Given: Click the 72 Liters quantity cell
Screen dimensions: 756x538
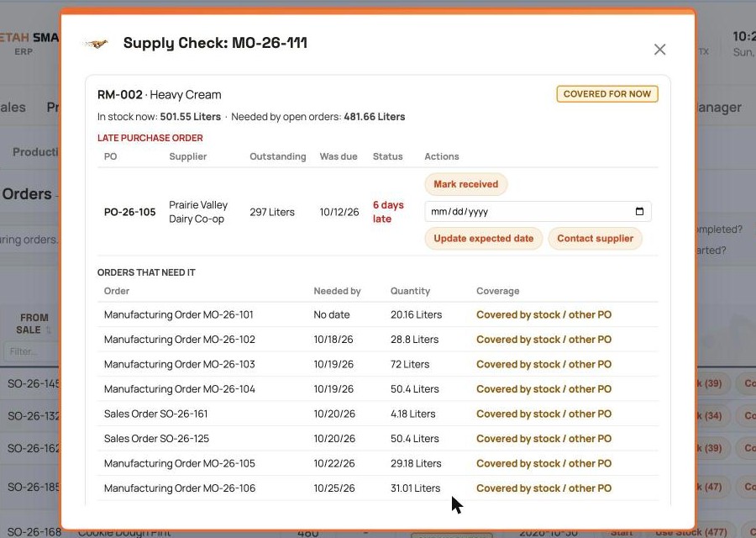Looking at the screenshot, I should (x=410, y=364).
